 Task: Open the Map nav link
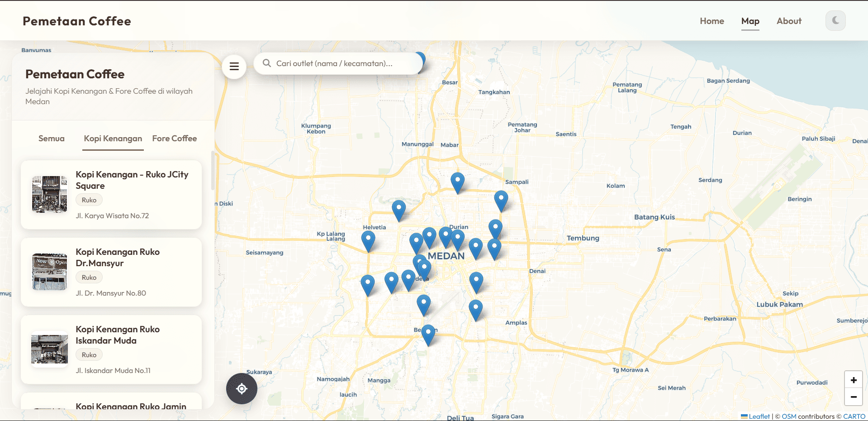pyautogui.click(x=750, y=21)
